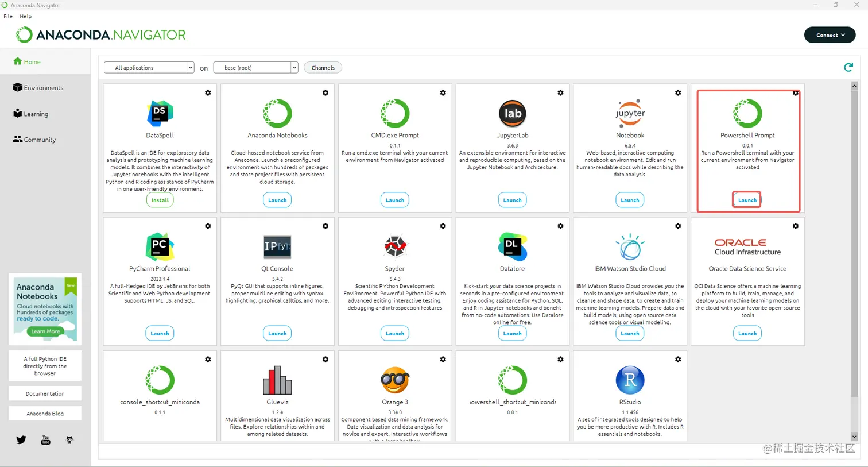Launch Qt Console
The width and height of the screenshot is (868, 467).
coord(277,333)
